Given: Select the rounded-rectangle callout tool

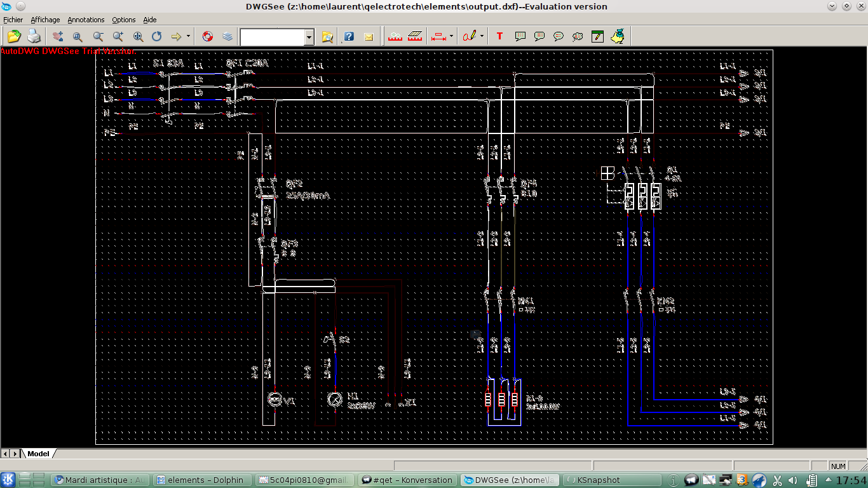Looking at the screenshot, I should (539, 36).
